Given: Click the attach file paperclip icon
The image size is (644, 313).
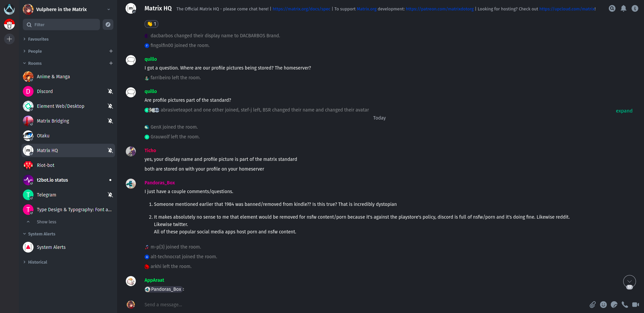Looking at the screenshot, I should [593, 305].
